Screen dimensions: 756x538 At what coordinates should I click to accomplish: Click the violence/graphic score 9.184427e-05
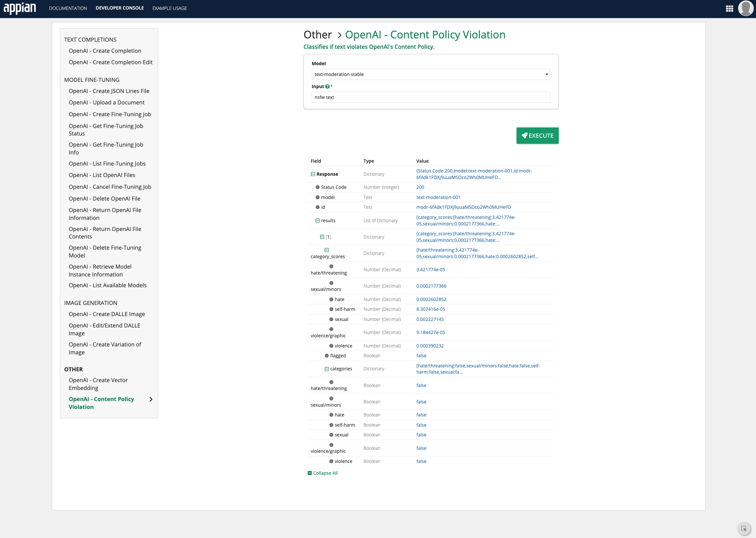(x=431, y=333)
